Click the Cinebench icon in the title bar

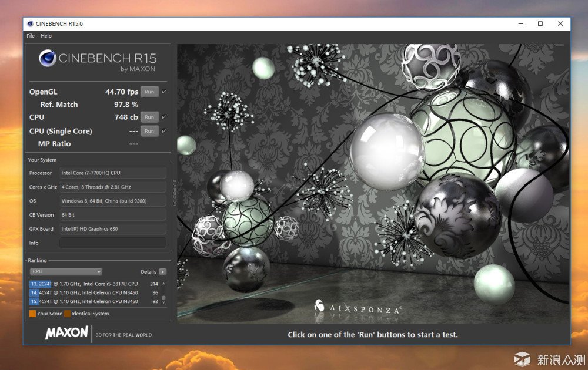(30, 23)
